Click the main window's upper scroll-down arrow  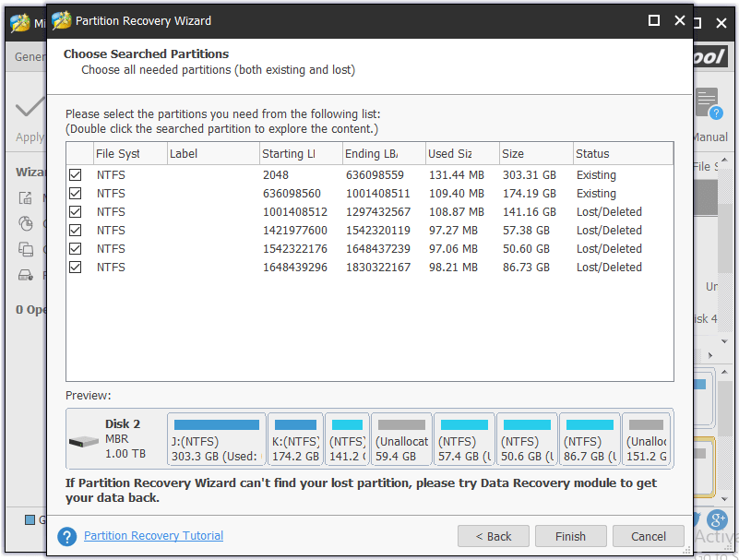click(x=724, y=341)
